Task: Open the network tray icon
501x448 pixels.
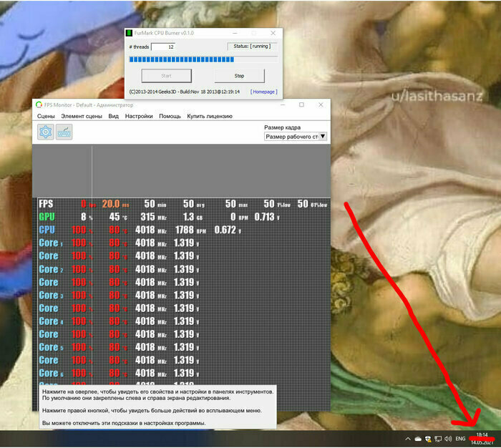Action: coord(438,439)
